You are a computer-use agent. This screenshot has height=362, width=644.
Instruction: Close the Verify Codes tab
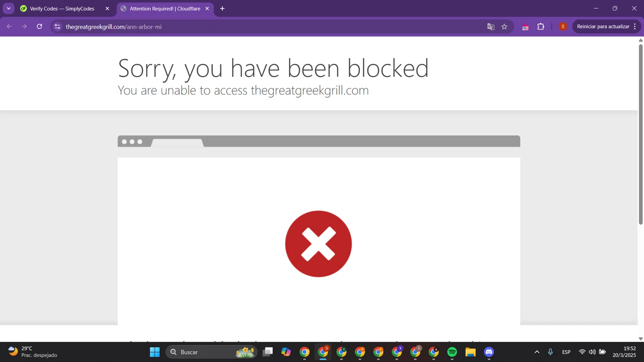107,9
